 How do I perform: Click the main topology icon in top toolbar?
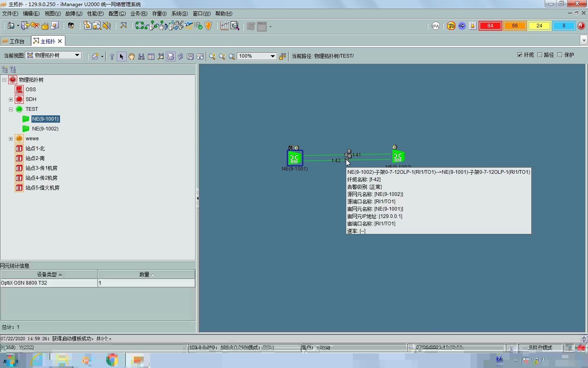pos(123,26)
